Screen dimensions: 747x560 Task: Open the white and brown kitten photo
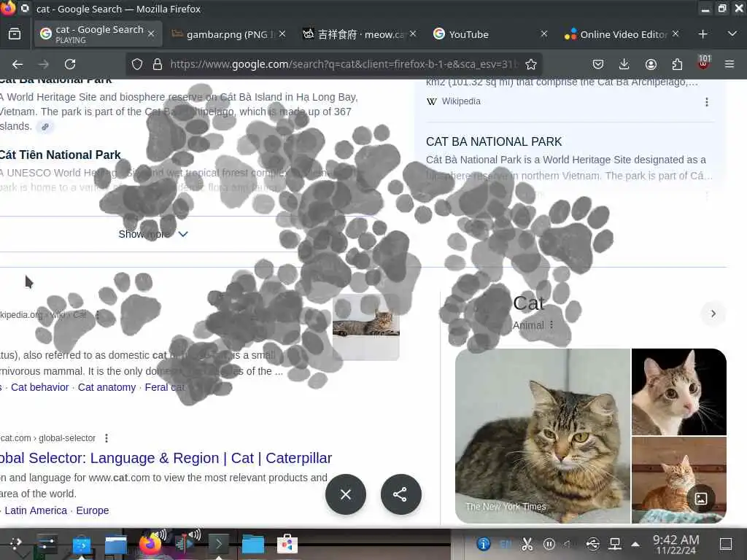coord(679,392)
